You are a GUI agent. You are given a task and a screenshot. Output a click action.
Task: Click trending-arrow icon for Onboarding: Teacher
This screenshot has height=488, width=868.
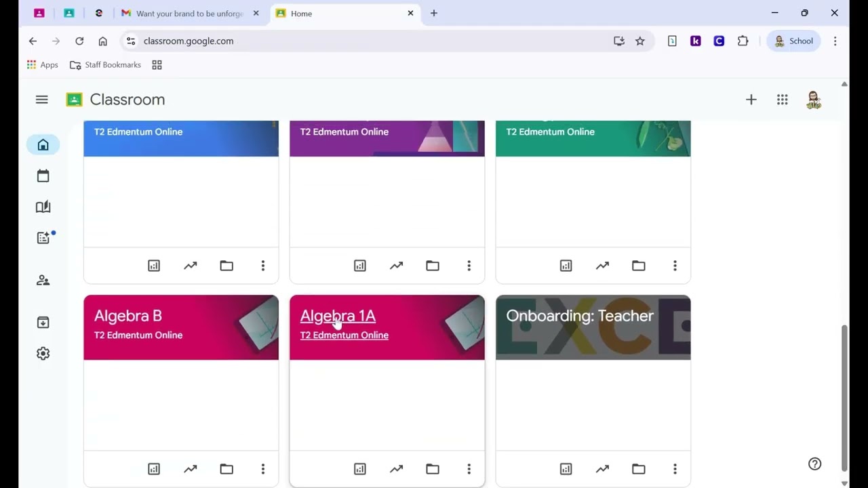pyautogui.click(x=603, y=469)
